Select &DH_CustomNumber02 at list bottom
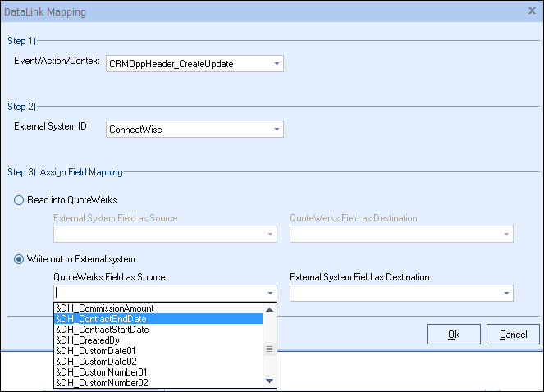Screen dimensions: 544x392 tap(103, 383)
